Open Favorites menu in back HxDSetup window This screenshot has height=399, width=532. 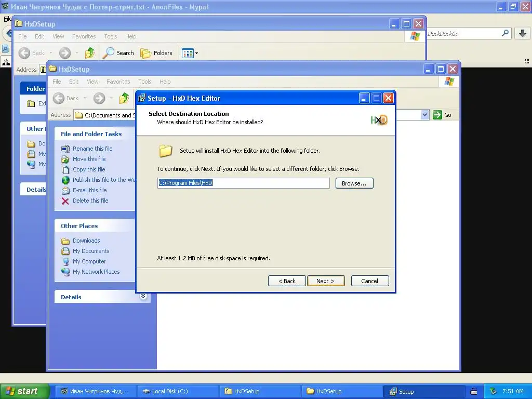[84, 36]
